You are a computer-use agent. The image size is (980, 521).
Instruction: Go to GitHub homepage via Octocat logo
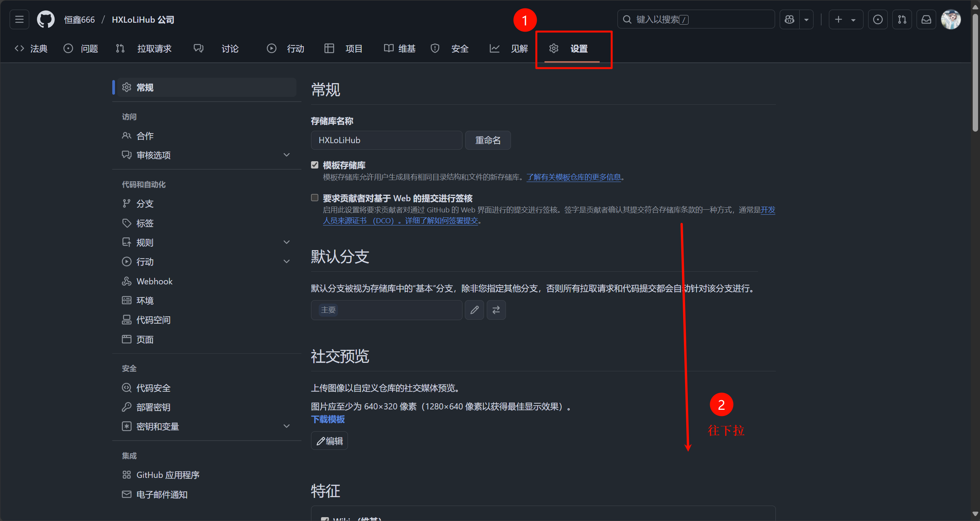[x=45, y=19]
